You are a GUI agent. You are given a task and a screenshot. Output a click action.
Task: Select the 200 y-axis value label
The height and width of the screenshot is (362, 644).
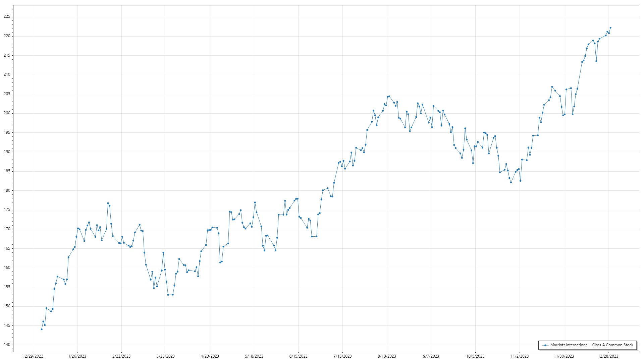(7, 113)
